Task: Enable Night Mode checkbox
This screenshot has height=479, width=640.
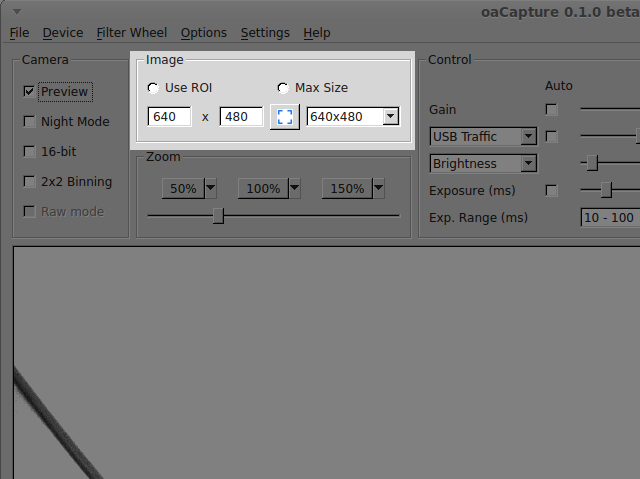Action: pos(29,122)
